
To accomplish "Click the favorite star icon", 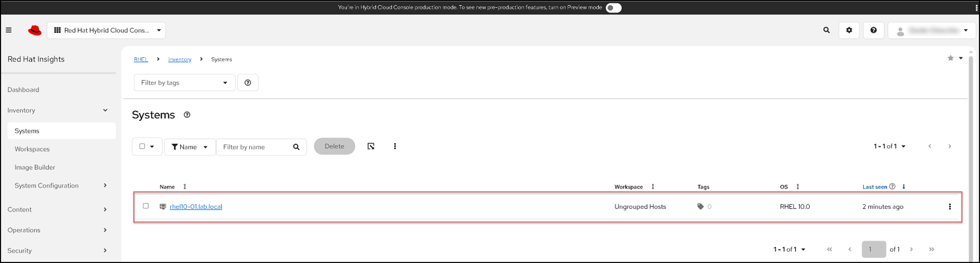I will coord(950,58).
